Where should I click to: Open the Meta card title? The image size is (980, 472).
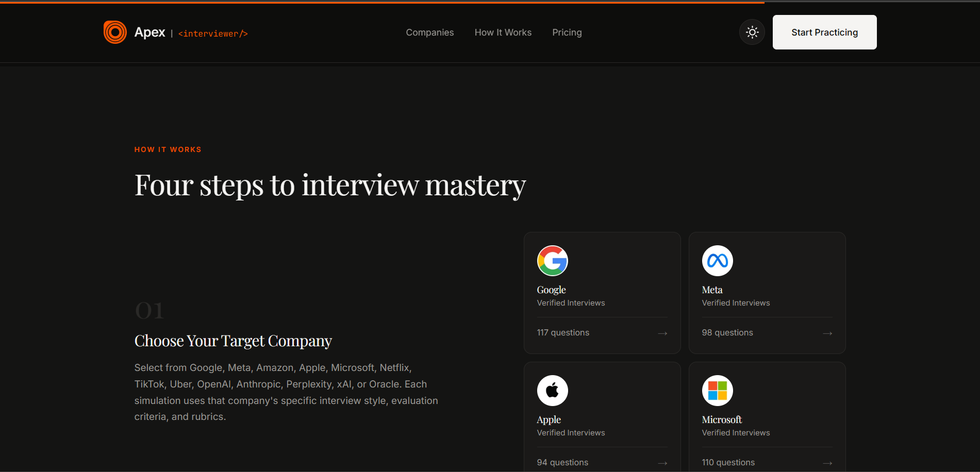pyautogui.click(x=712, y=290)
